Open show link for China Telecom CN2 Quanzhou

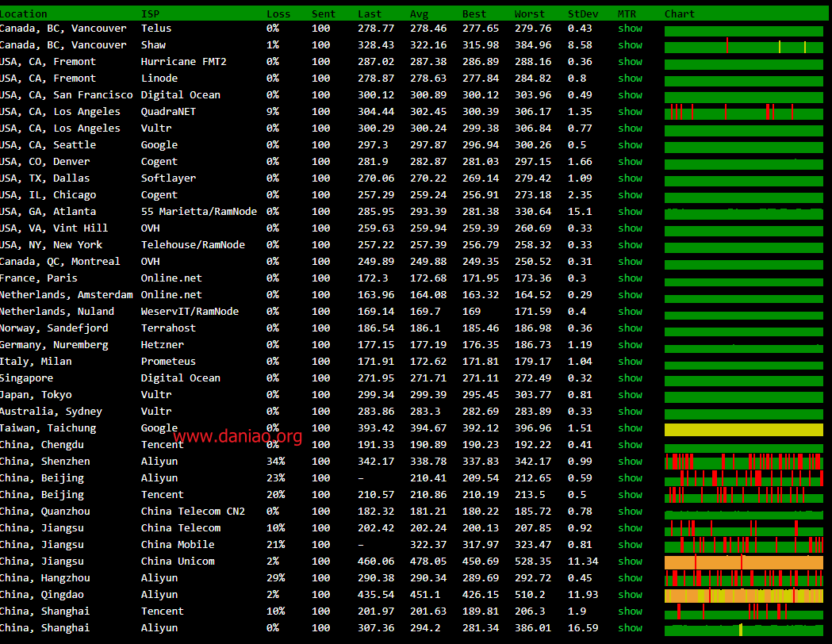click(630, 512)
